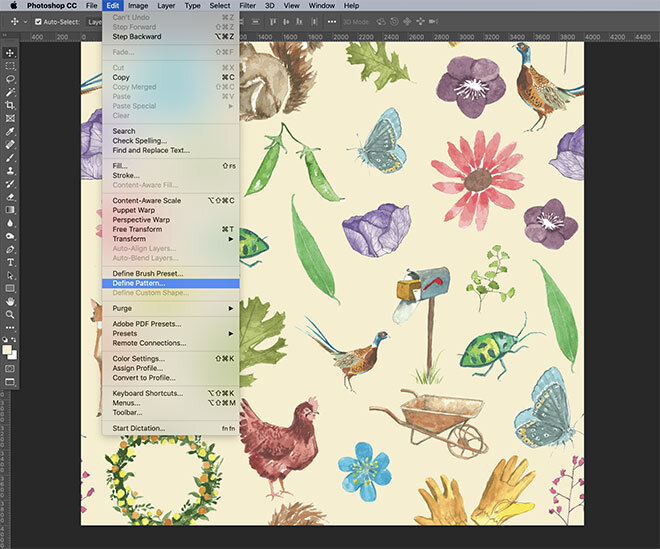Toggle Quick Mask mode

[x=10, y=368]
